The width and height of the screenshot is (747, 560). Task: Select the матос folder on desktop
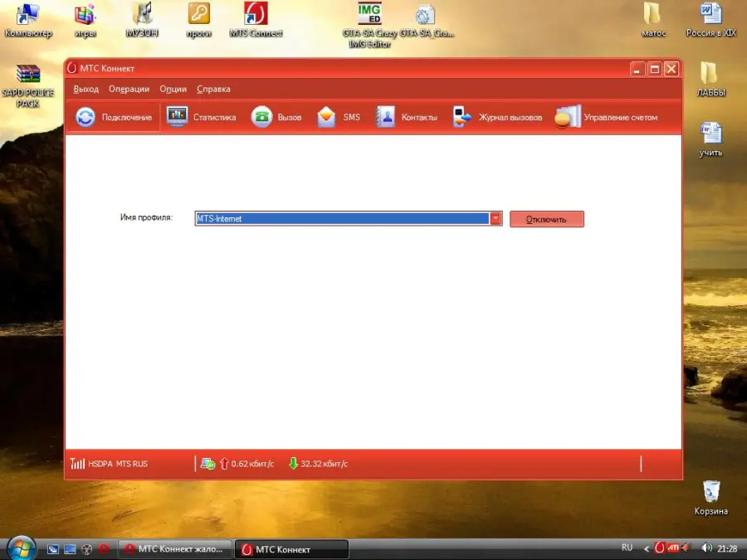(653, 21)
